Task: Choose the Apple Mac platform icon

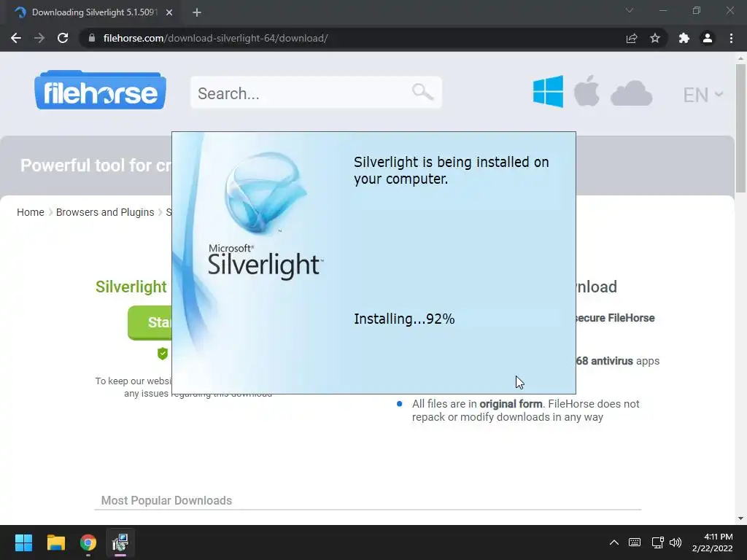Action: click(x=587, y=90)
